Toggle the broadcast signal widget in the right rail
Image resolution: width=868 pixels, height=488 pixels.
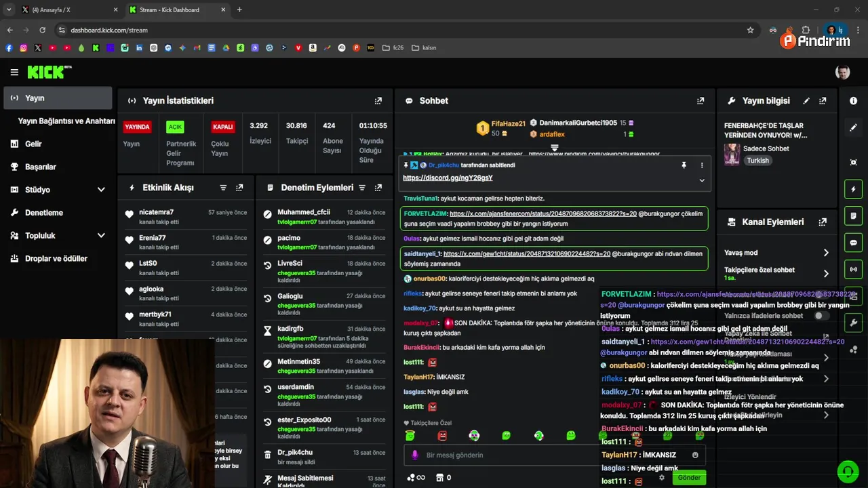(854, 269)
